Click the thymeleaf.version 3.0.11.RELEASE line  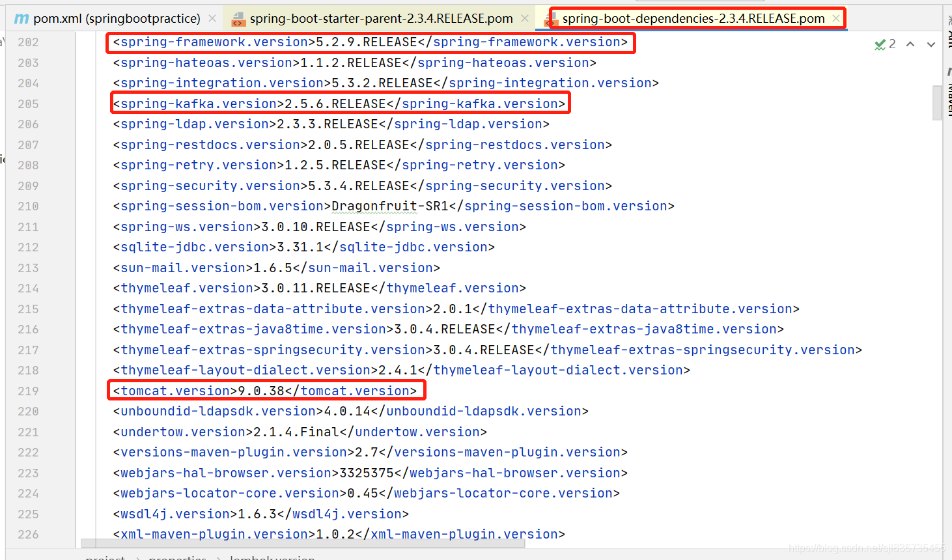point(320,288)
